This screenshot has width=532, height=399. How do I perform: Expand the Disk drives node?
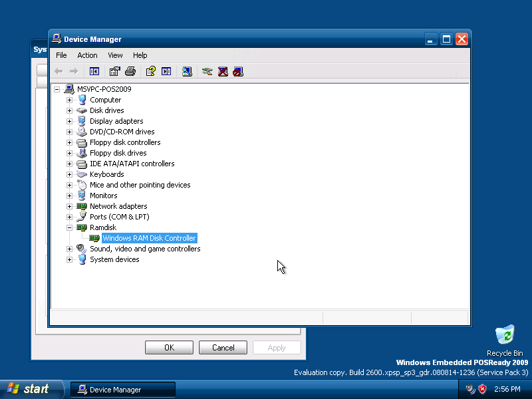(x=69, y=110)
